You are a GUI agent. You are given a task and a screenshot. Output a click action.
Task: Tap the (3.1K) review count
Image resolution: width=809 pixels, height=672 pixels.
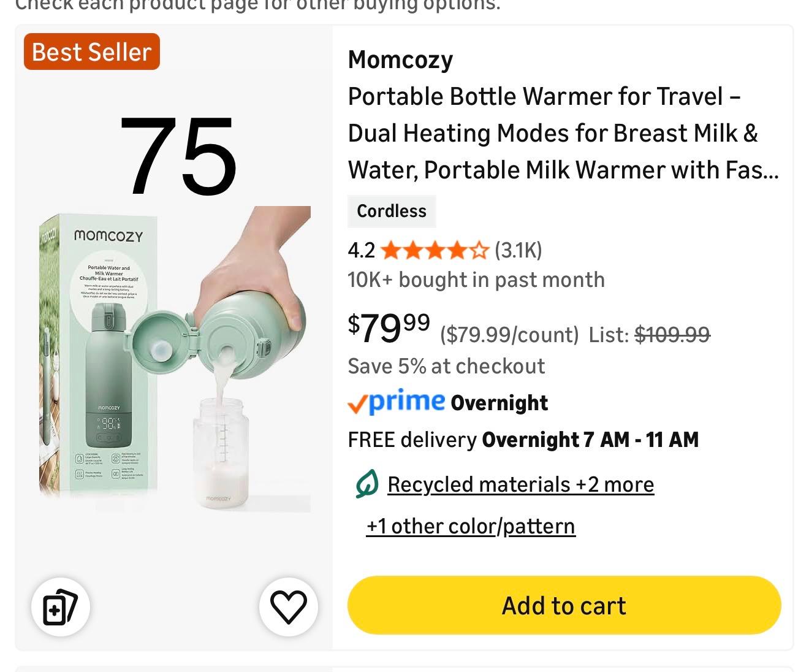[x=518, y=250]
